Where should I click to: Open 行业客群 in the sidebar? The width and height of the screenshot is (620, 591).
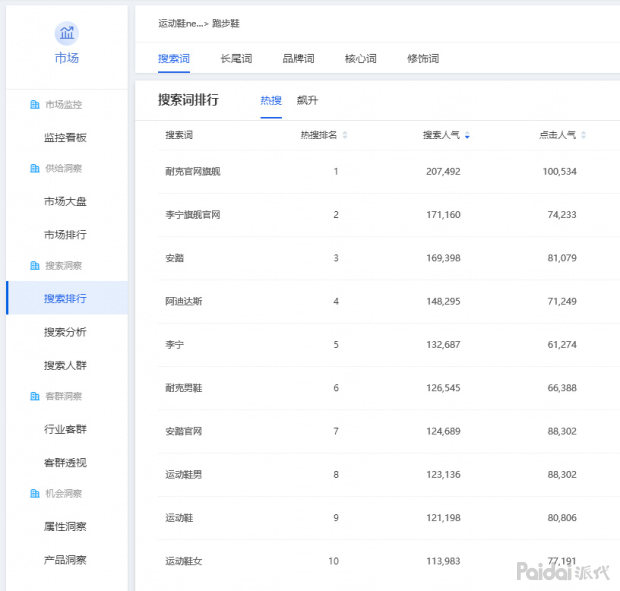pyautogui.click(x=65, y=429)
